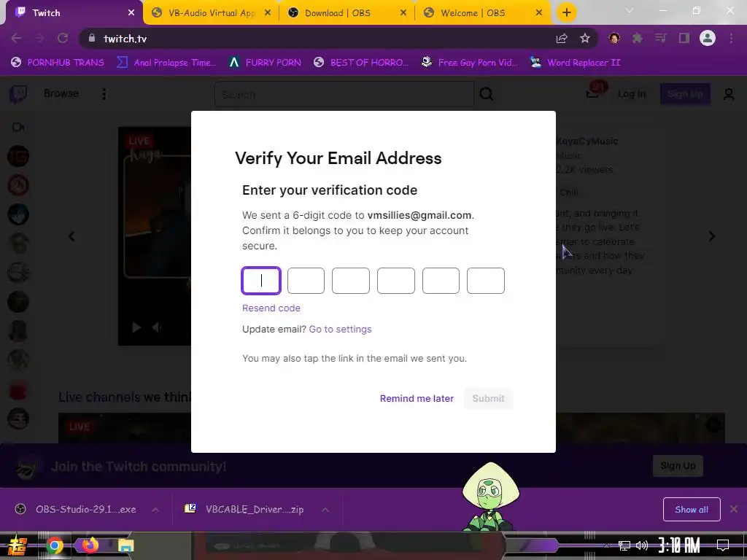The image size is (747, 560).
Task: Mute the featured stream volume icon
Action: pos(156,327)
